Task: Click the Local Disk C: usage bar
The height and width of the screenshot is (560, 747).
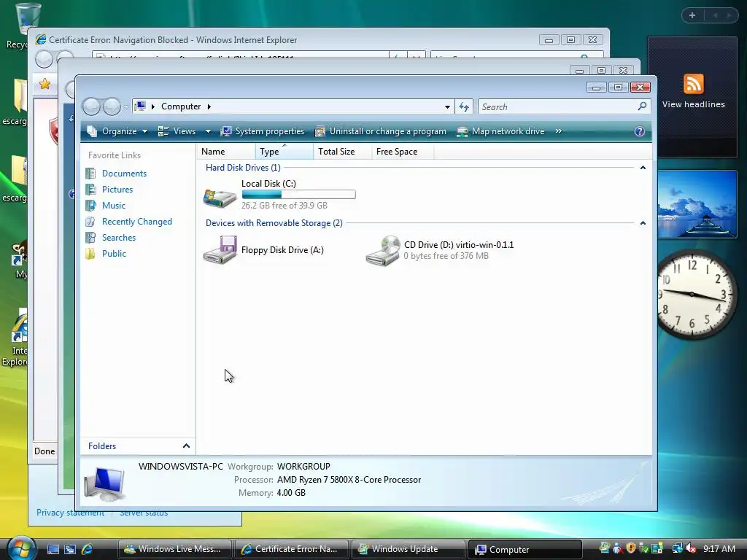Action: 298,194
